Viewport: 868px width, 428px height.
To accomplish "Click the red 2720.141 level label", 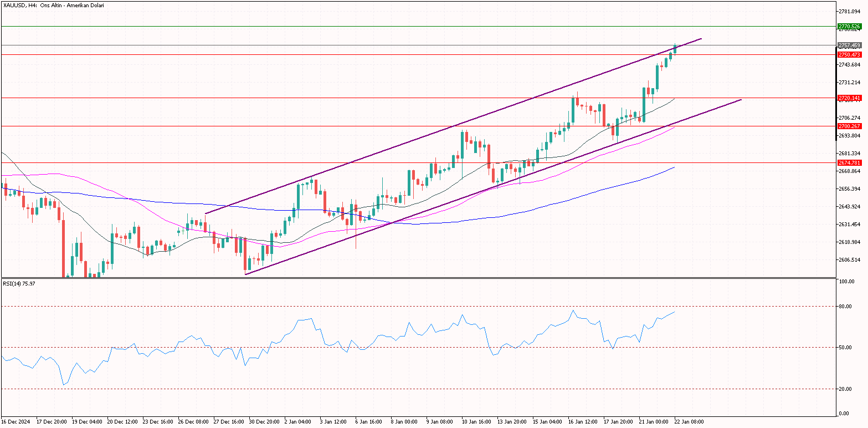I will pos(849,98).
